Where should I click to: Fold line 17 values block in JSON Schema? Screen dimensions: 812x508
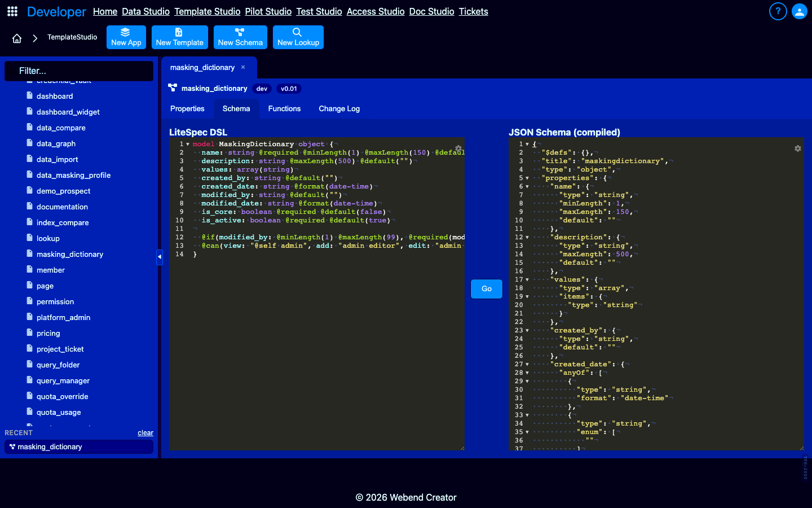click(x=527, y=280)
